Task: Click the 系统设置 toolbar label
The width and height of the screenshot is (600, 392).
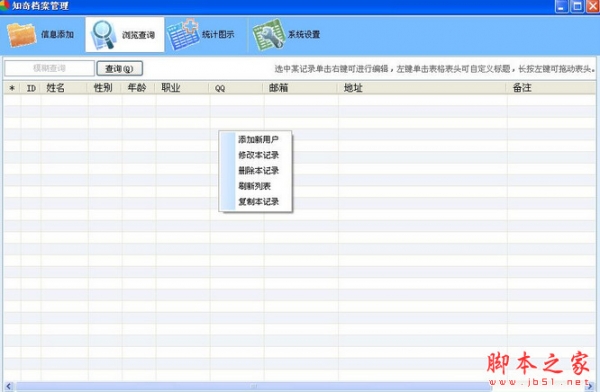Action: tap(304, 34)
